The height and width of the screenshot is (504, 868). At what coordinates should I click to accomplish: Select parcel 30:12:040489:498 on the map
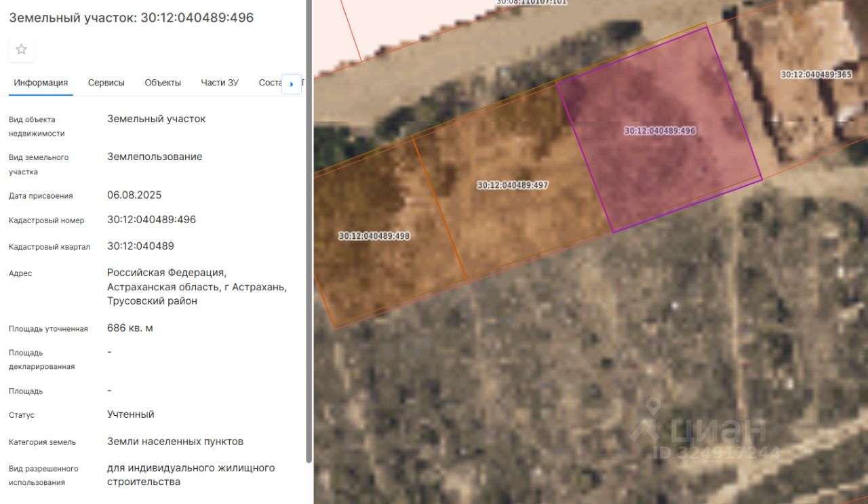[x=374, y=236]
